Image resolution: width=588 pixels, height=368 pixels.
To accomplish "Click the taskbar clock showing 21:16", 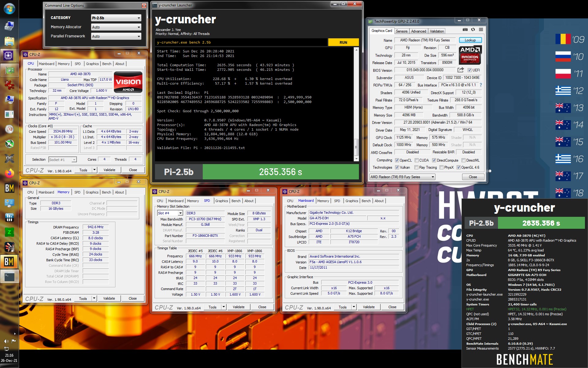I will 9,355.
